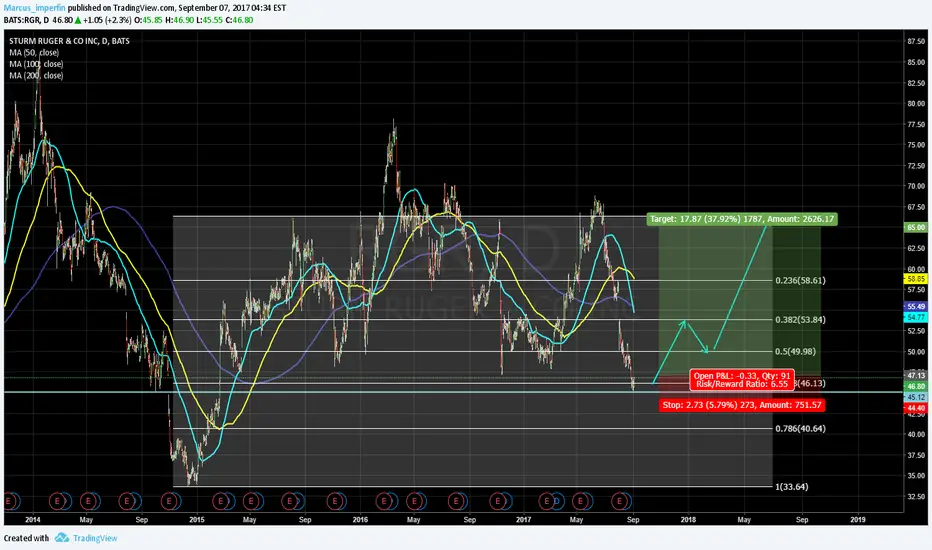
Task: Select the MA (50, close) indicator legend
Action: pos(34,52)
